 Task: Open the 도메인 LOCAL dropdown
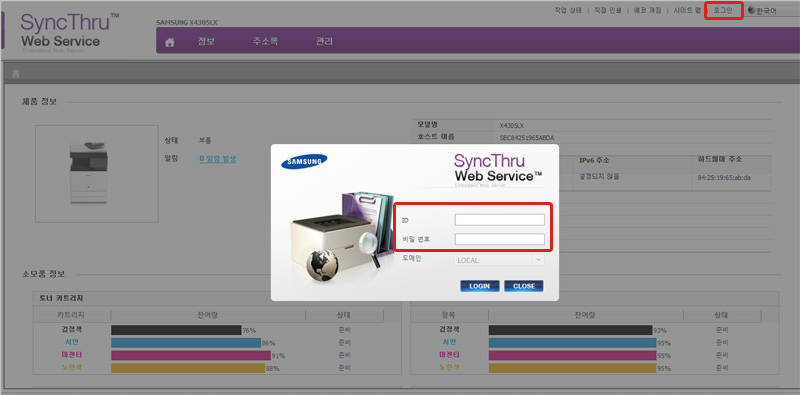pyautogui.click(x=499, y=260)
